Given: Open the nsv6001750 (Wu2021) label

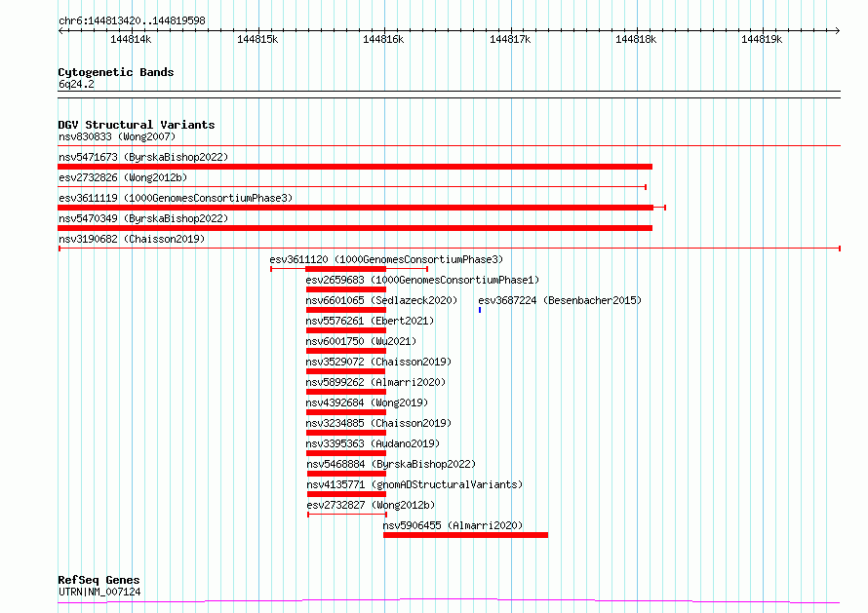Looking at the screenshot, I should click(x=361, y=341).
